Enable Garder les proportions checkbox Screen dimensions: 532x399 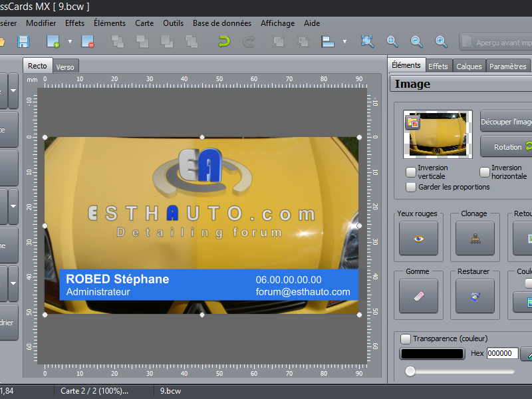click(x=411, y=187)
